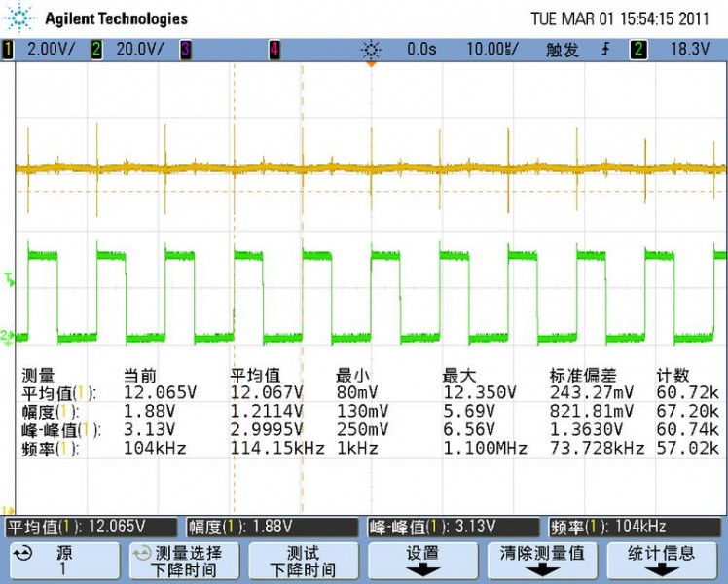Click channel 2 ground reference marker
728x584 pixels.
point(8,337)
